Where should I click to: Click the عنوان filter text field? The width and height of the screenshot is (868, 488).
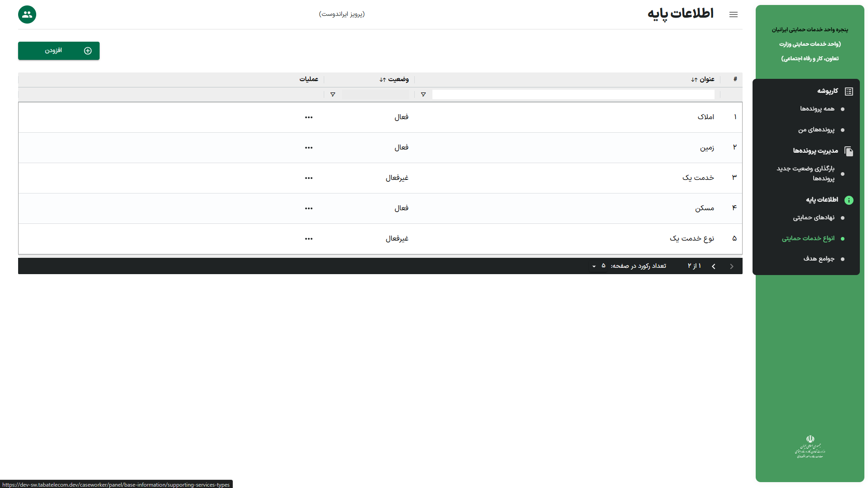tap(573, 95)
